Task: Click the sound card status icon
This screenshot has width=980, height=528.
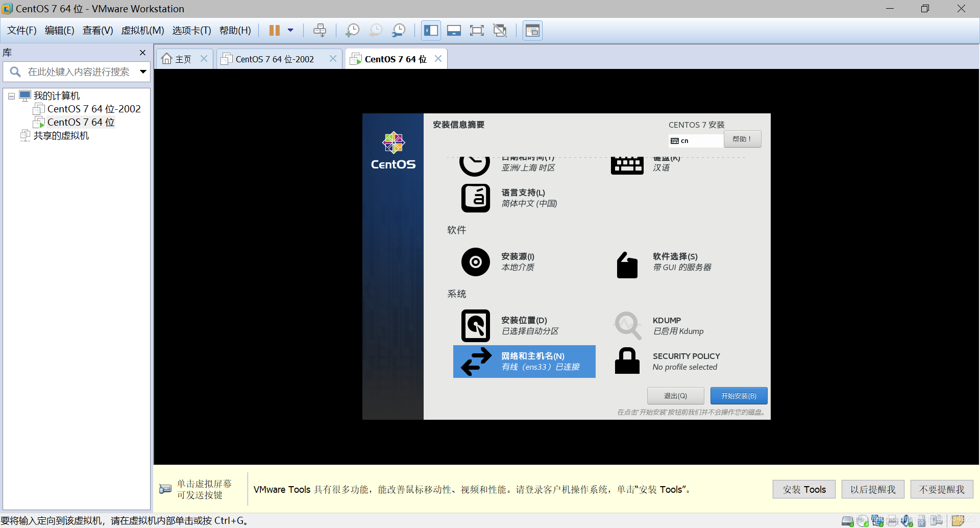Action: pyautogui.click(x=907, y=521)
